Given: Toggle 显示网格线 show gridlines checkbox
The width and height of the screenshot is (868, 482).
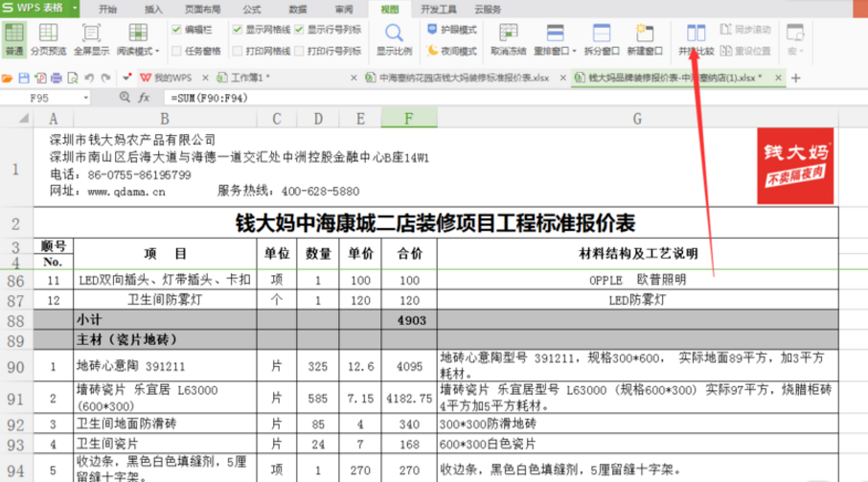Looking at the screenshot, I should (x=239, y=30).
